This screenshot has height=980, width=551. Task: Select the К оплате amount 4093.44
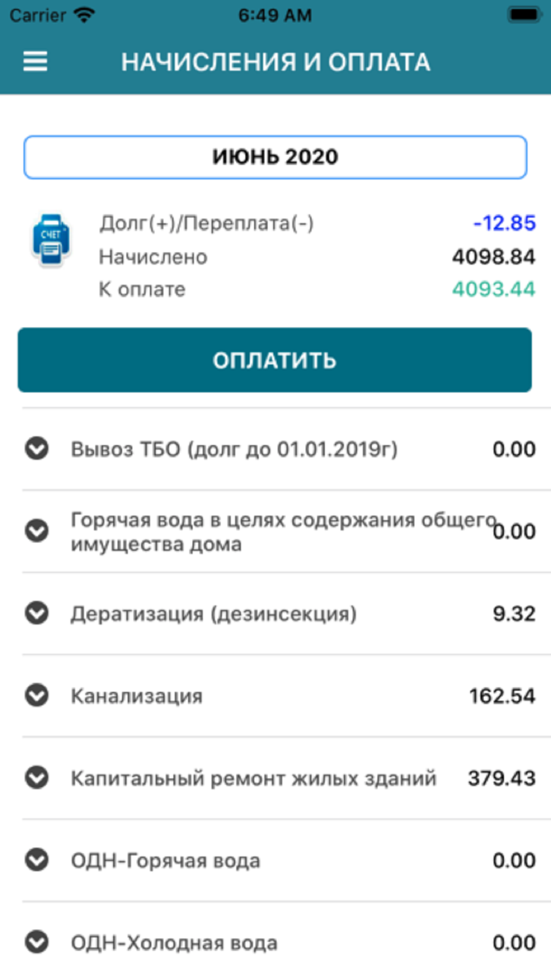[x=493, y=289]
